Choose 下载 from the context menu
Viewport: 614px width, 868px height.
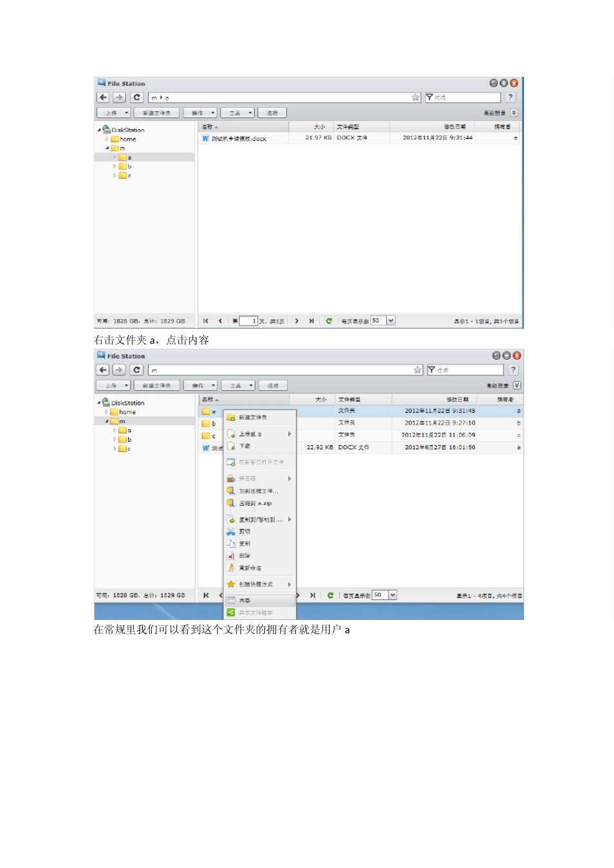pos(260,446)
